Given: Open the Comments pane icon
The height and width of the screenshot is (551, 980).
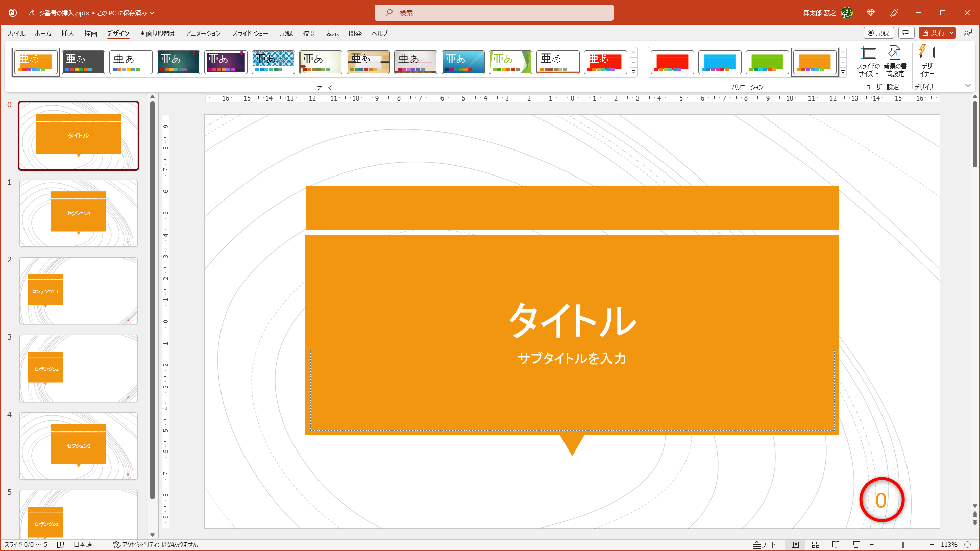Looking at the screenshot, I should [906, 32].
